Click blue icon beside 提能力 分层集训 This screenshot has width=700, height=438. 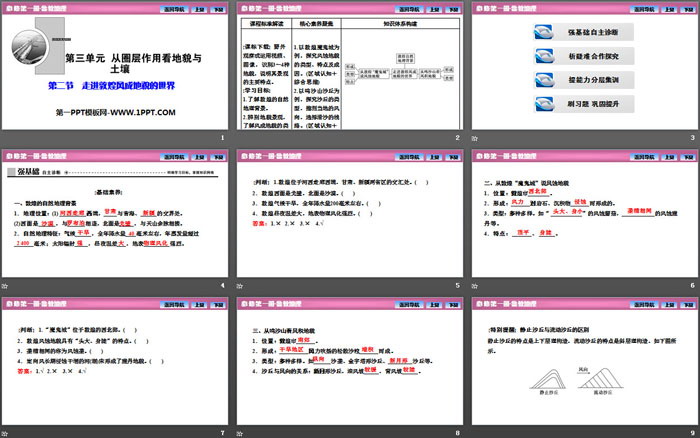[544, 80]
